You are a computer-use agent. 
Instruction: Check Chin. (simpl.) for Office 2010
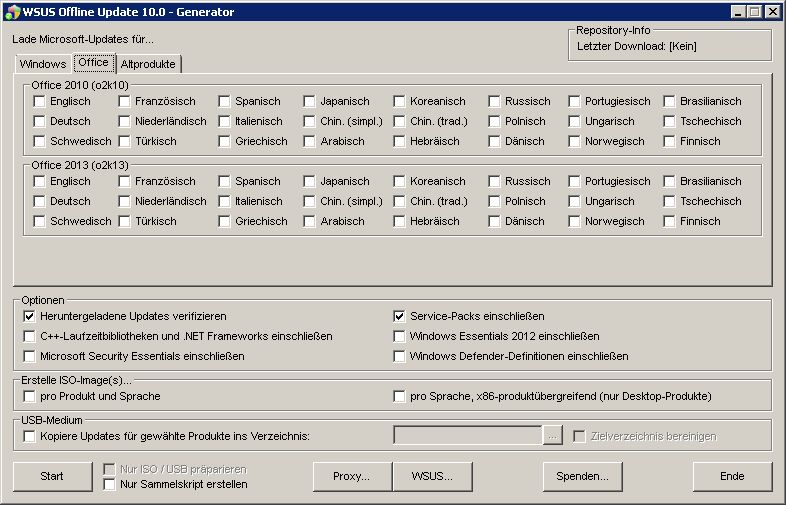point(309,121)
